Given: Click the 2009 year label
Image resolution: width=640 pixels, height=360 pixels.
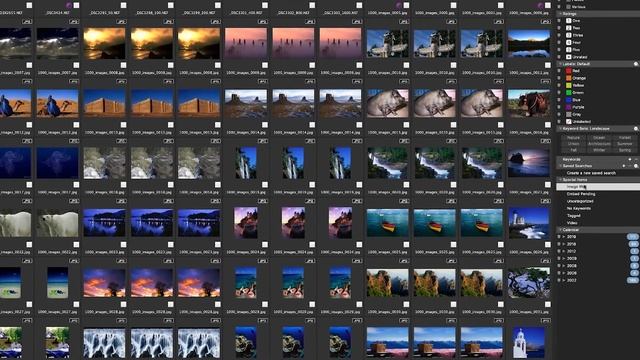Looking at the screenshot, I should point(571,259).
